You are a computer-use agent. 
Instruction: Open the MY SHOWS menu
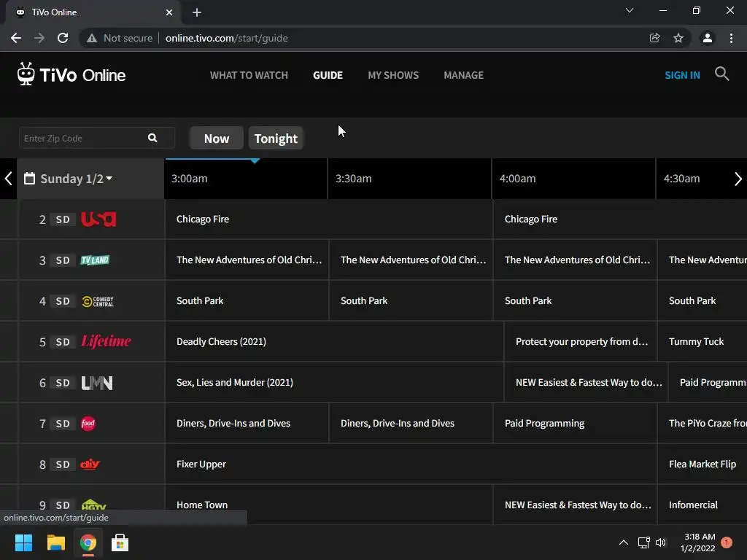click(393, 75)
